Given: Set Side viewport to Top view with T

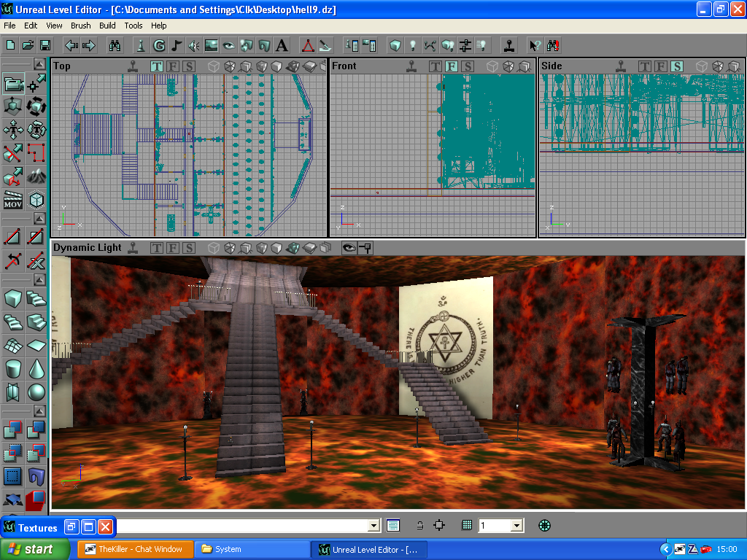Looking at the screenshot, I should pos(645,66).
